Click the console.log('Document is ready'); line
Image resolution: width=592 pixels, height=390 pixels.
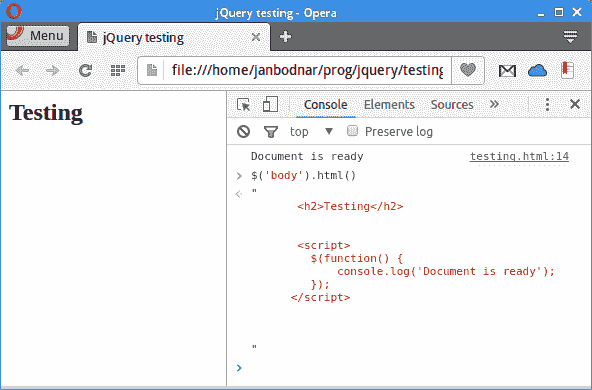click(x=446, y=271)
